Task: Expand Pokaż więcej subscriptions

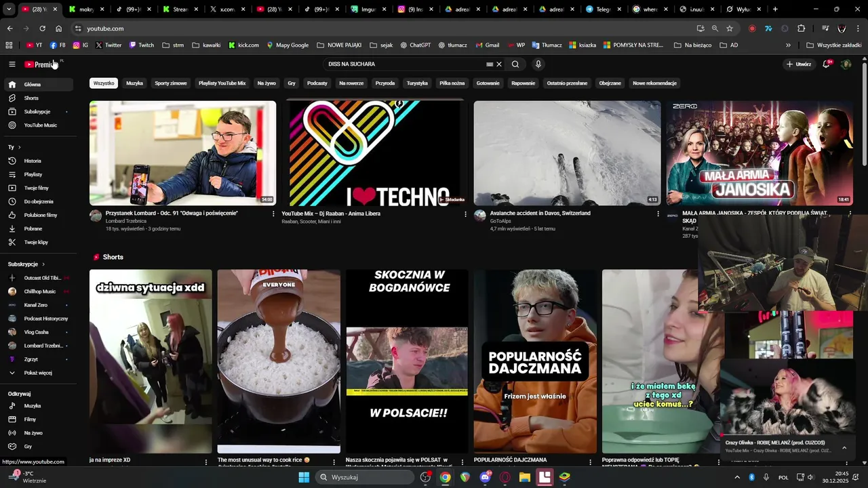Action: [x=39, y=373]
